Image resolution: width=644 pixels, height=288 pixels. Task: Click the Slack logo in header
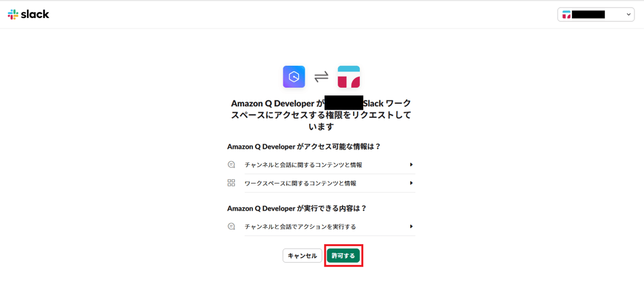pyautogui.click(x=28, y=14)
